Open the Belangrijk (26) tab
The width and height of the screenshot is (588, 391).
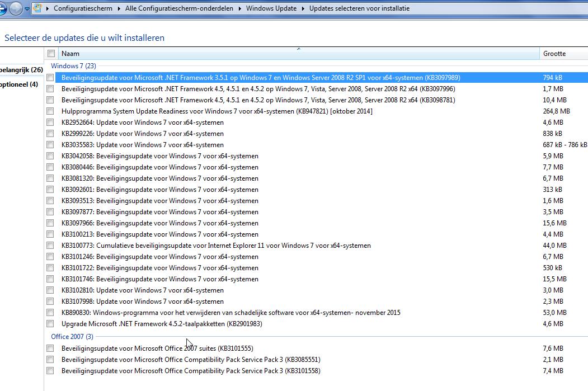[x=21, y=70]
